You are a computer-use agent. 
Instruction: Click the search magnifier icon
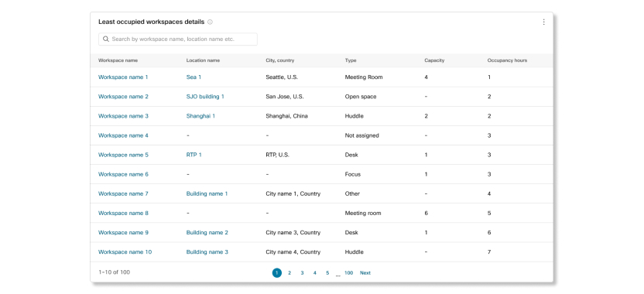pos(106,39)
